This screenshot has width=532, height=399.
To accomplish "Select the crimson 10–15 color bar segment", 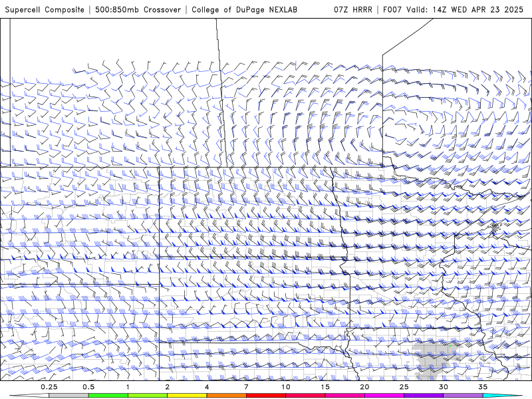I will pyautogui.click(x=305, y=396).
